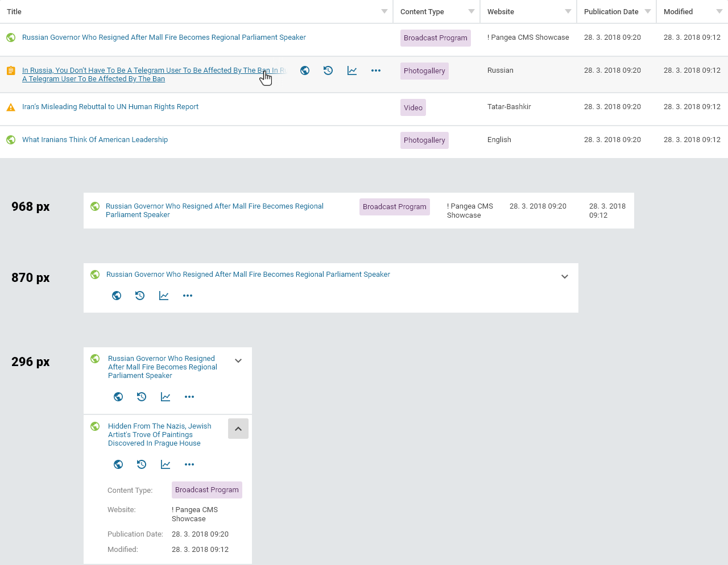The width and height of the screenshot is (728, 565).
Task: Open analytics chart in the Telegram row
Action: click(352, 70)
